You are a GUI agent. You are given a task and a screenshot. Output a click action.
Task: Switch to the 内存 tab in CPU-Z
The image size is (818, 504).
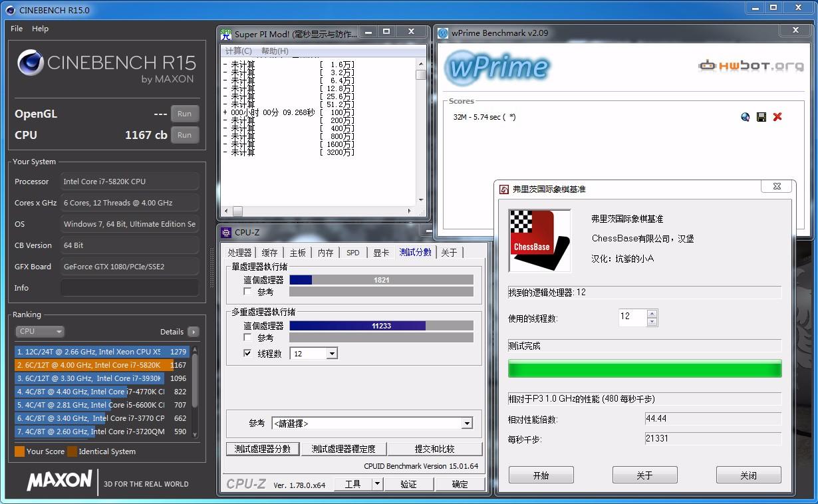[x=325, y=253]
